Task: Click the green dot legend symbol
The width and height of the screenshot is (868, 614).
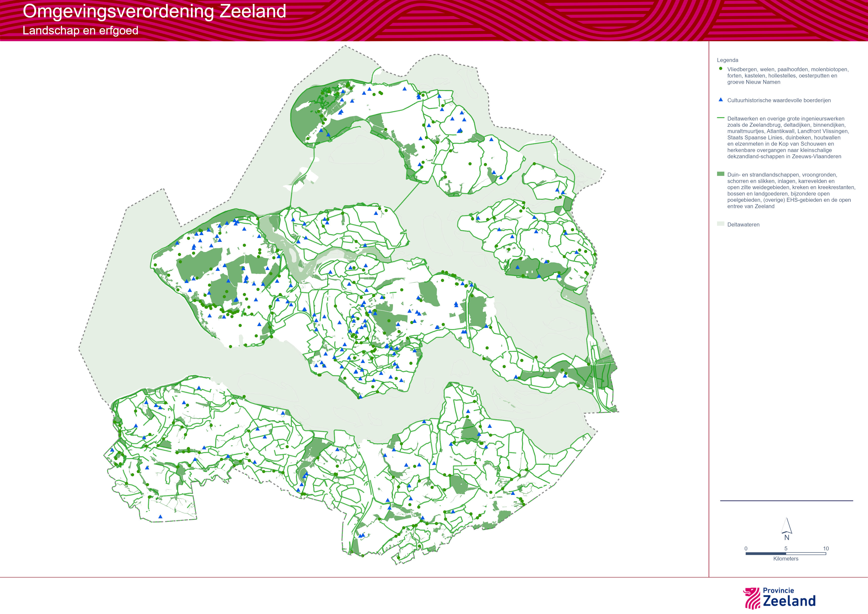Action: coord(721,69)
